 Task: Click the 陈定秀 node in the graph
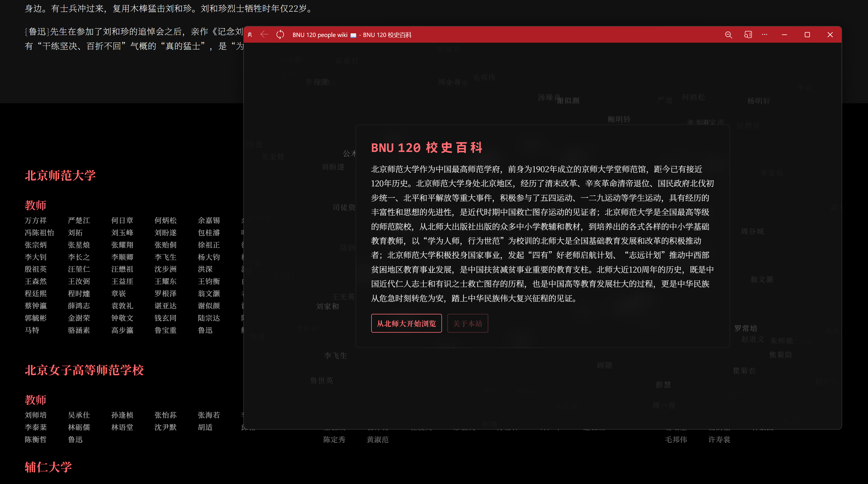(x=334, y=440)
